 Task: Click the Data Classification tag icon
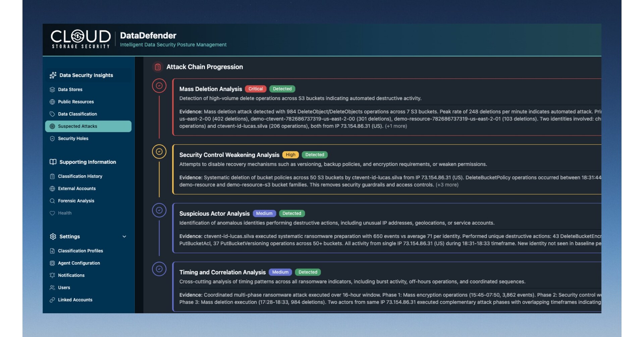(52, 114)
